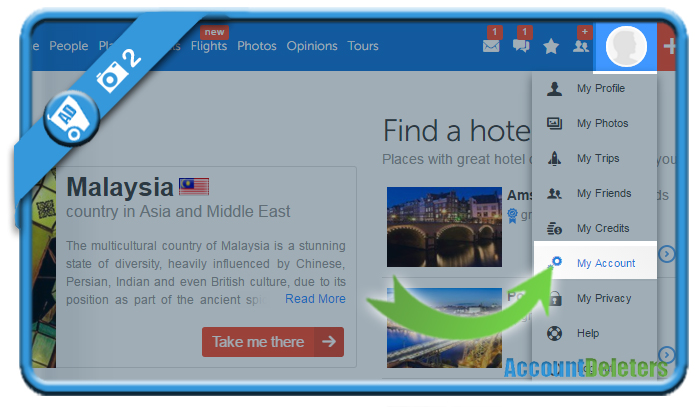Follow the Read More link

click(x=315, y=299)
